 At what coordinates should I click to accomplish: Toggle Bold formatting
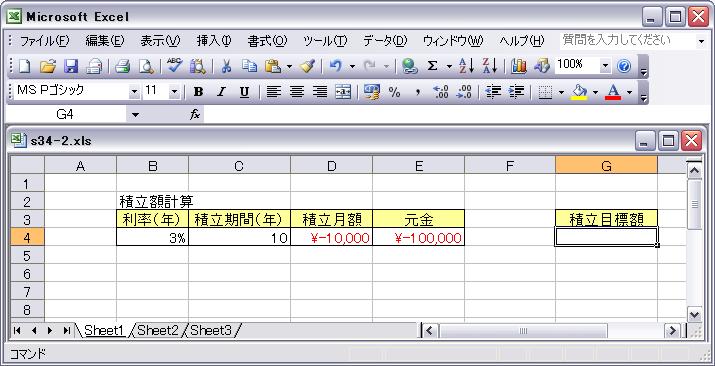(x=198, y=92)
